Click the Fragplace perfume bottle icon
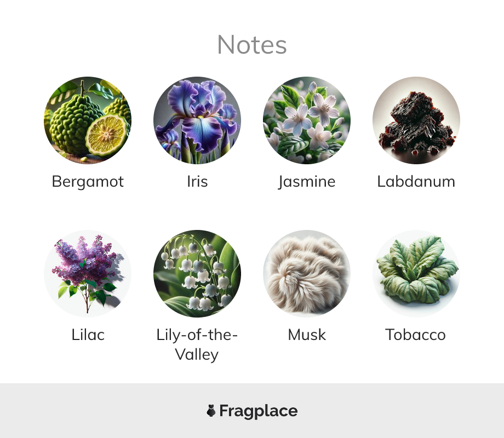Image resolution: width=504 pixels, height=438 pixels. [x=211, y=411]
